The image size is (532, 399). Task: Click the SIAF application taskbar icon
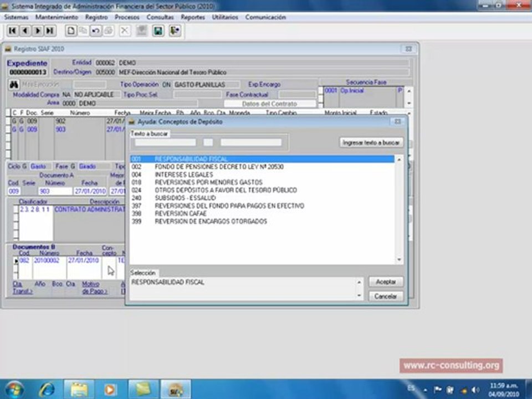point(176,389)
